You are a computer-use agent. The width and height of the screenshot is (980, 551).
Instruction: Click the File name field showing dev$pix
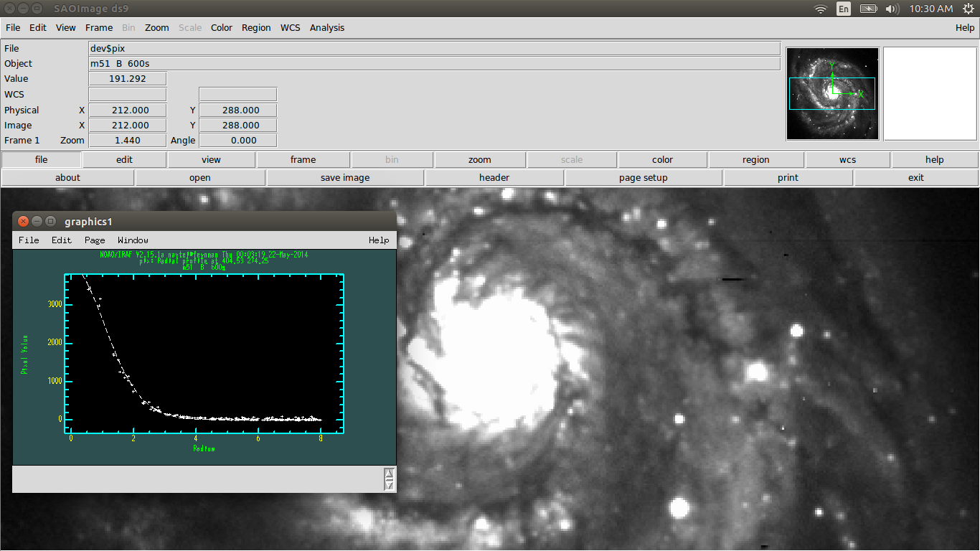point(434,48)
